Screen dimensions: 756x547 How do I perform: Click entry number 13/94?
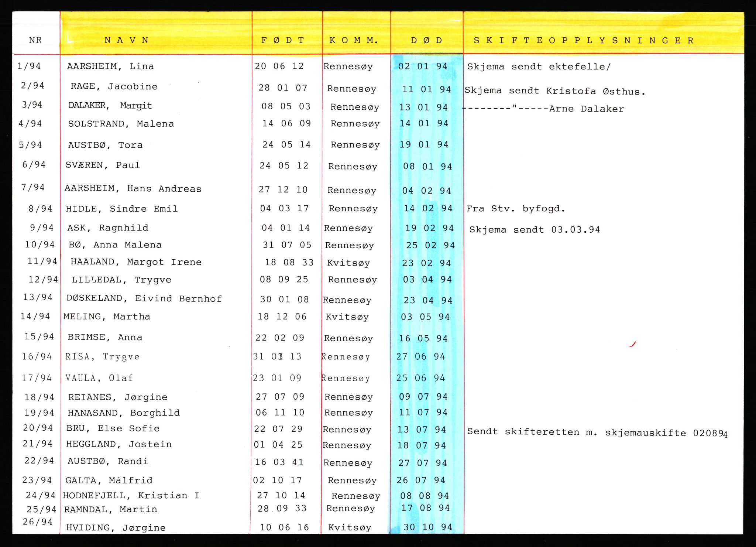click(38, 297)
